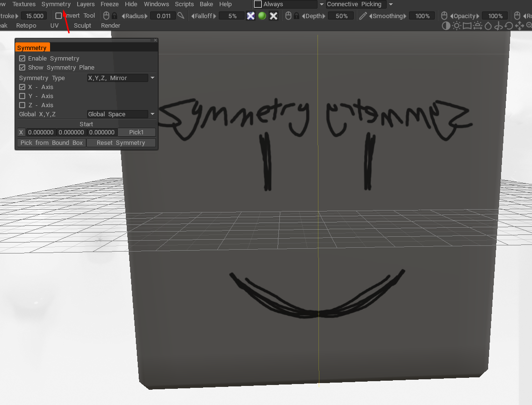The height and width of the screenshot is (405, 532).
Task: Click the Depth value field 50%
Action: point(341,16)
